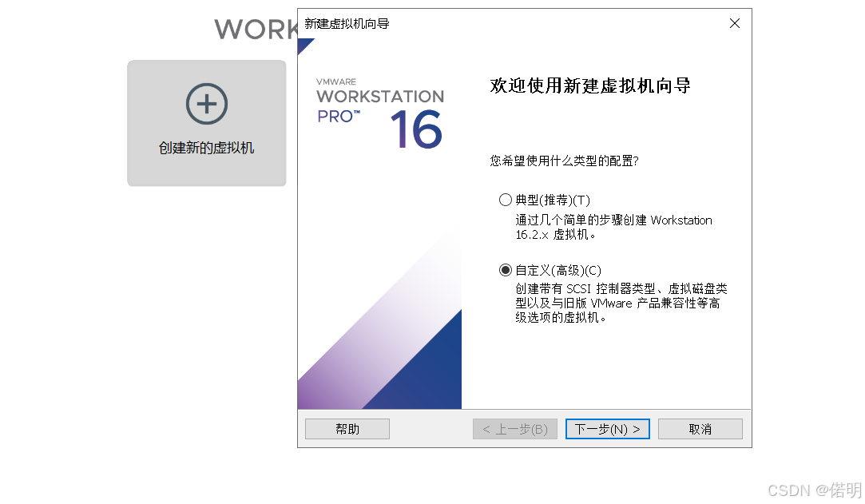Image resolution: width=865 pixels, height=504 pixels.
Task: Close the 新建虚拟机向导 dialog
Action: pyautogui.click(x=734, y=23)
